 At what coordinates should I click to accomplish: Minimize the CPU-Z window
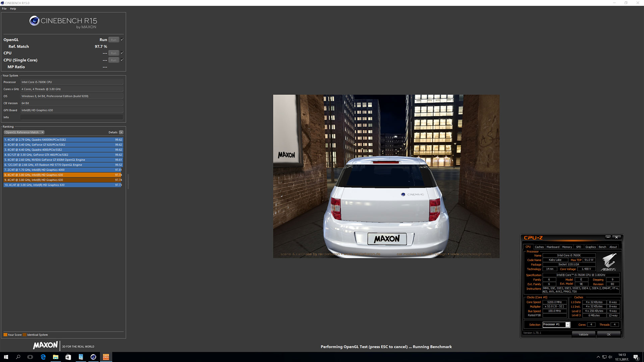point(608,237)
